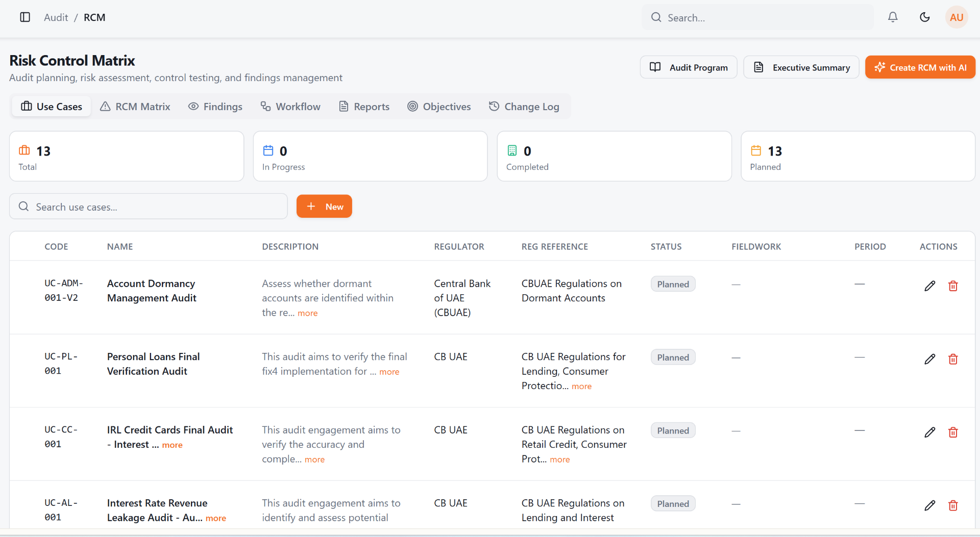Delete IRL Credit Cards Final Audit row
This screenshot has height=537, width=980.
(953, 432)
